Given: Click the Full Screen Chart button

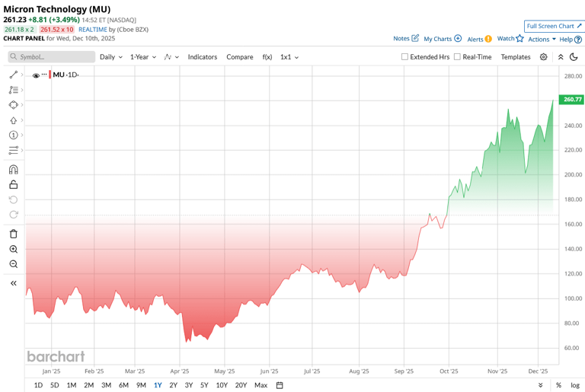Looking at the screenshot, I should click(554, 26).
